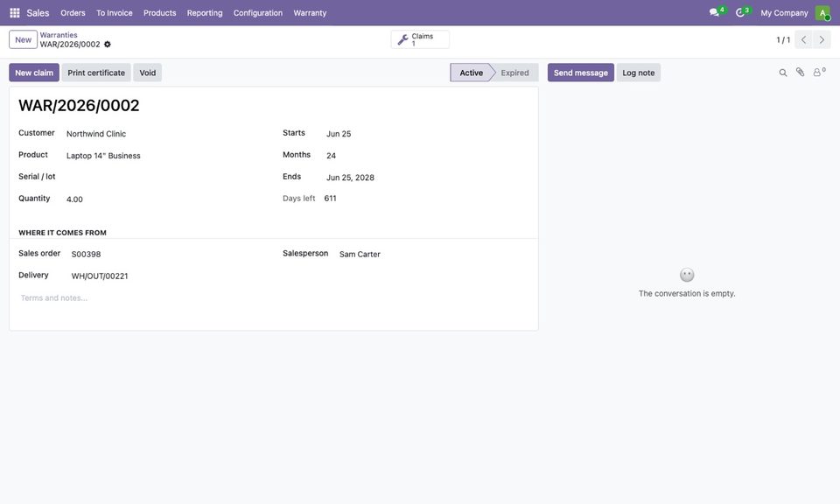Open the Products menu
The image size is (840, 504).
pos(159,13)
